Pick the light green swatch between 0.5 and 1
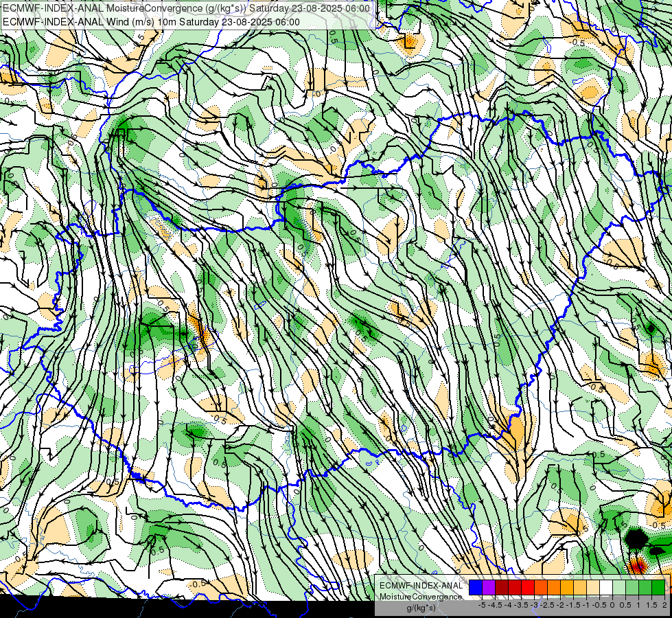 click(632, 588)
